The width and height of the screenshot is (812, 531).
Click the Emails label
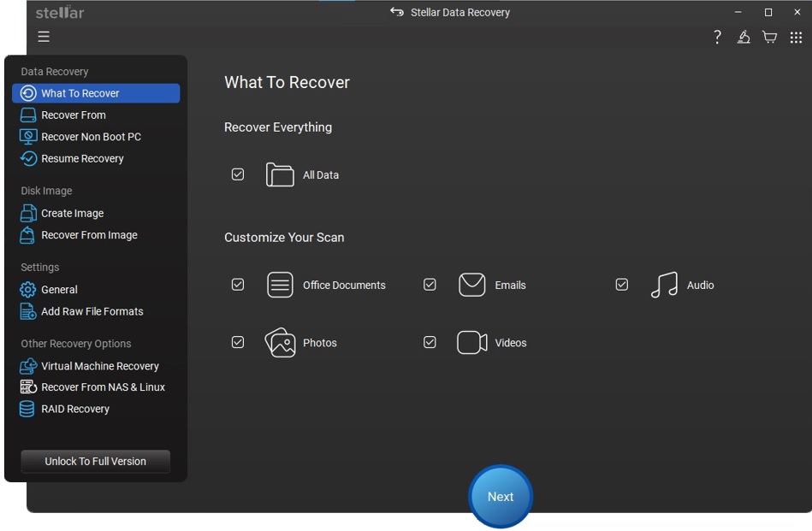[x=510, y=286]
